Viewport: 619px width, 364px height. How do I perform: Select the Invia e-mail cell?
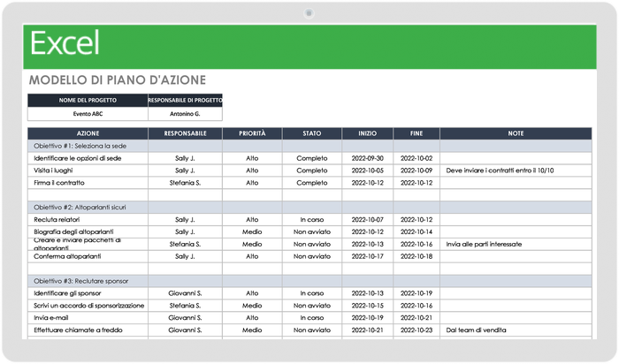[x=88, y=317]
